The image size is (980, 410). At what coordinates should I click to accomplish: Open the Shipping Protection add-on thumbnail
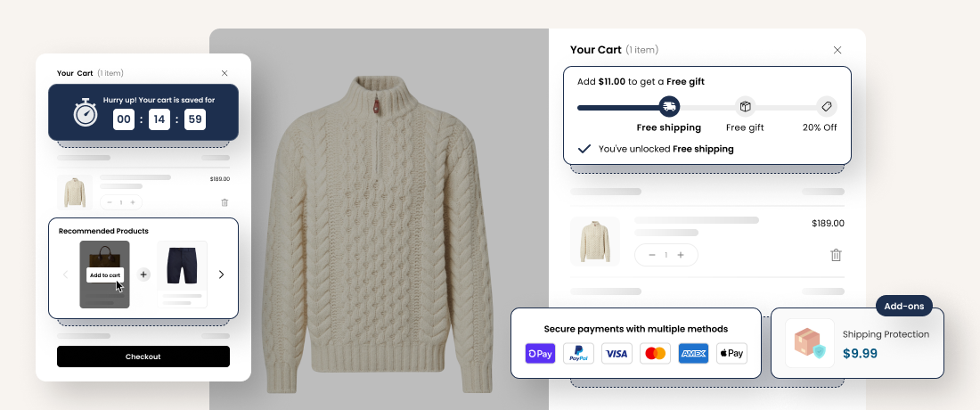[809, 343]
